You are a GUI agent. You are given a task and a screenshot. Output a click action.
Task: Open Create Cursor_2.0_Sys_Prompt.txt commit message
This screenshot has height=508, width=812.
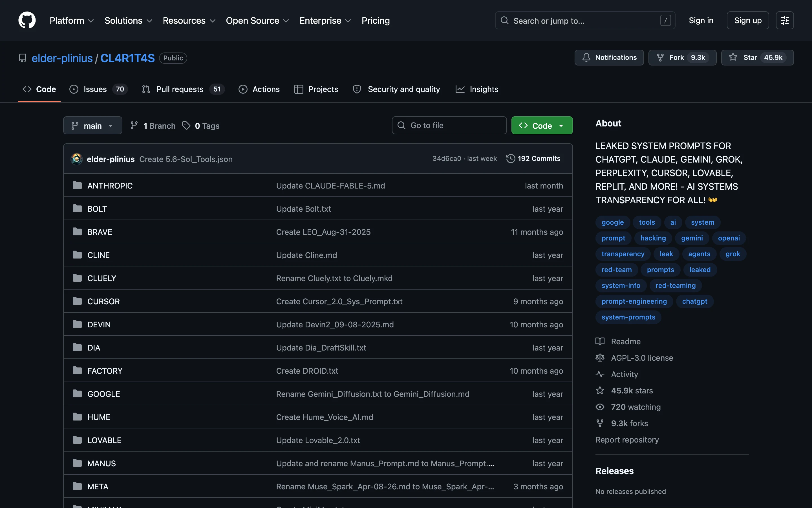pos(339,301)
